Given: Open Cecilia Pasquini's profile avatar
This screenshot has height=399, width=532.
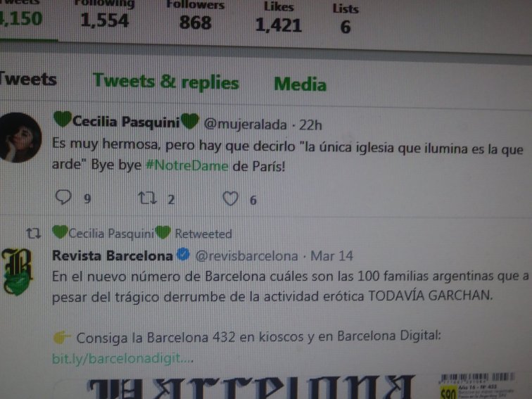Looking at the screenshot, I should pyautogui.click(x=20, y=137).
